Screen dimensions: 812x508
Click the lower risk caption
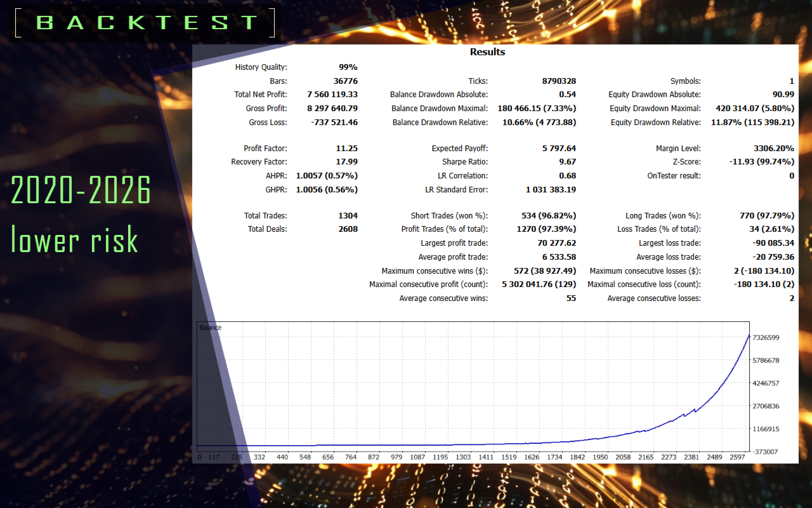(x=74, y=239)
